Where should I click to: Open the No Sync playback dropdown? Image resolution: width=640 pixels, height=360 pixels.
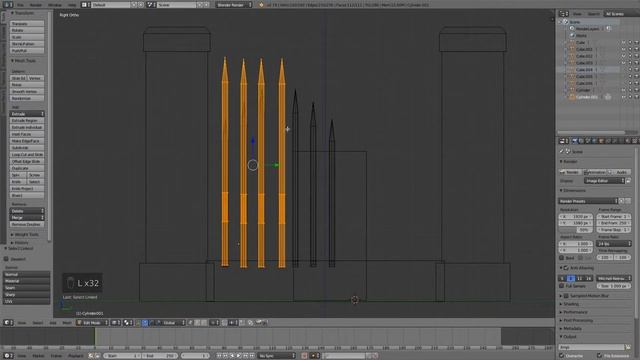pos(277,356)
